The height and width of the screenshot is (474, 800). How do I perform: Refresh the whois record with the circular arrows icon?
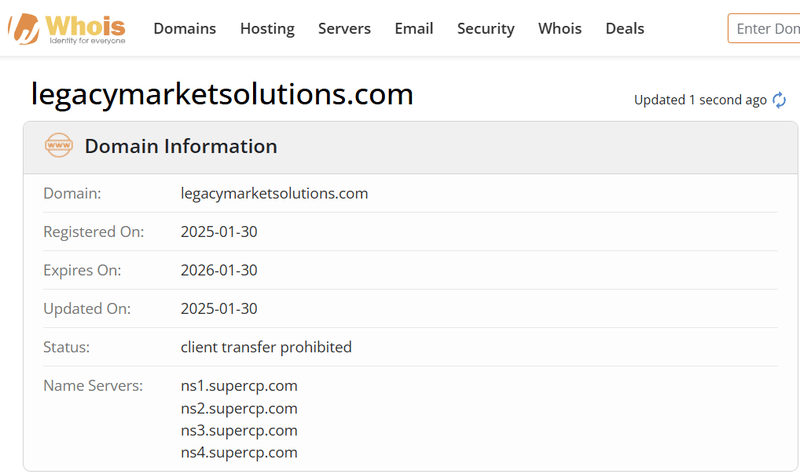[779, 100]
